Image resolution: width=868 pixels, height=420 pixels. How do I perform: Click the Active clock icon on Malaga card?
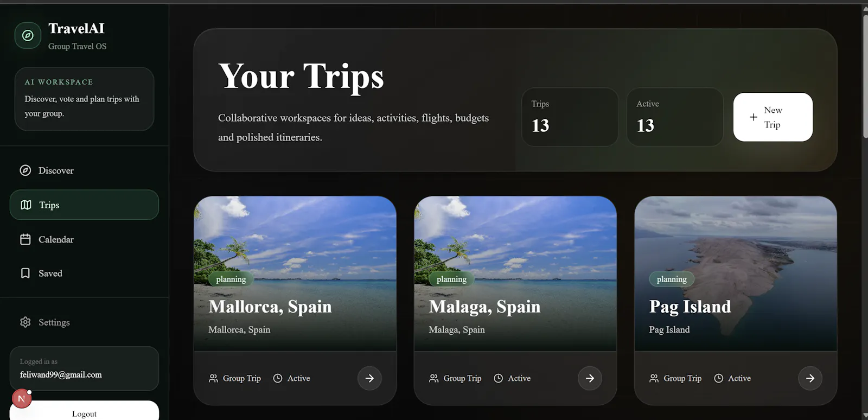498,378
